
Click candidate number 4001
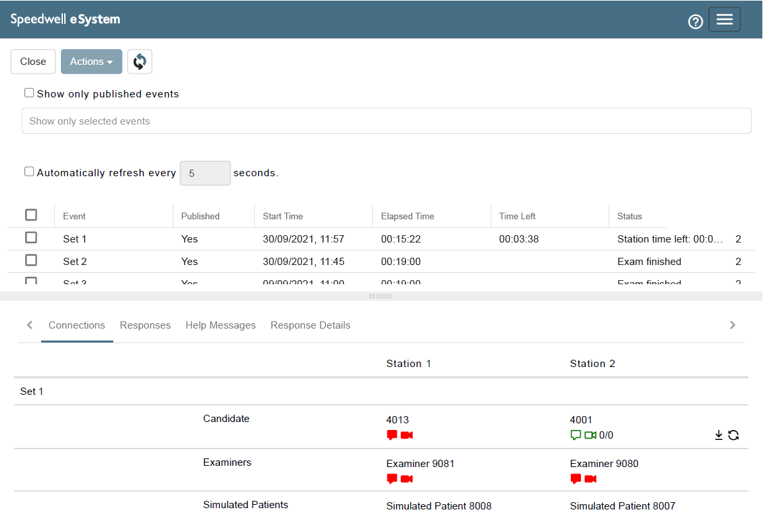click(581, 419)
